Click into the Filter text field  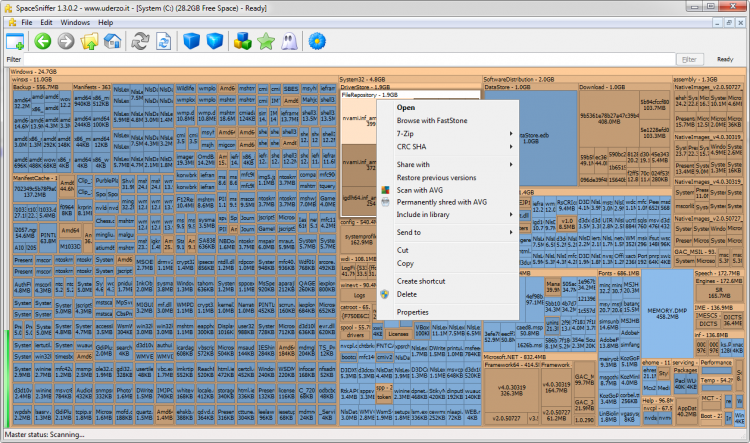(x=340, y=60)
